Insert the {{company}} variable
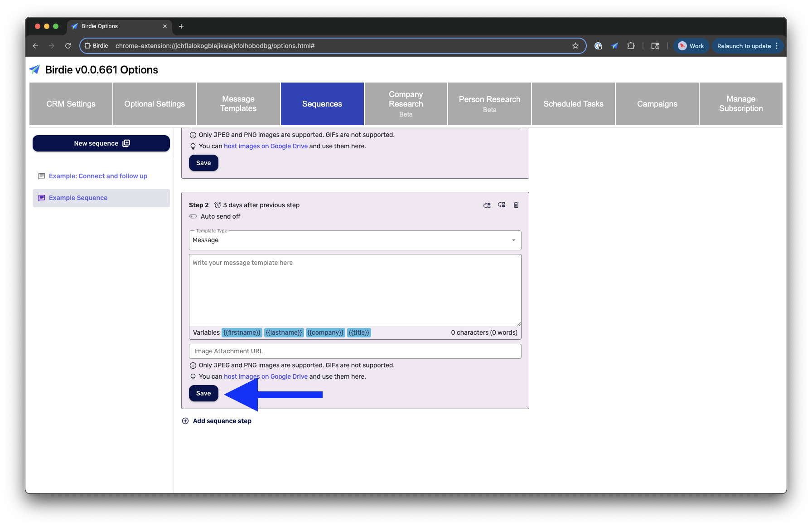 325,332
